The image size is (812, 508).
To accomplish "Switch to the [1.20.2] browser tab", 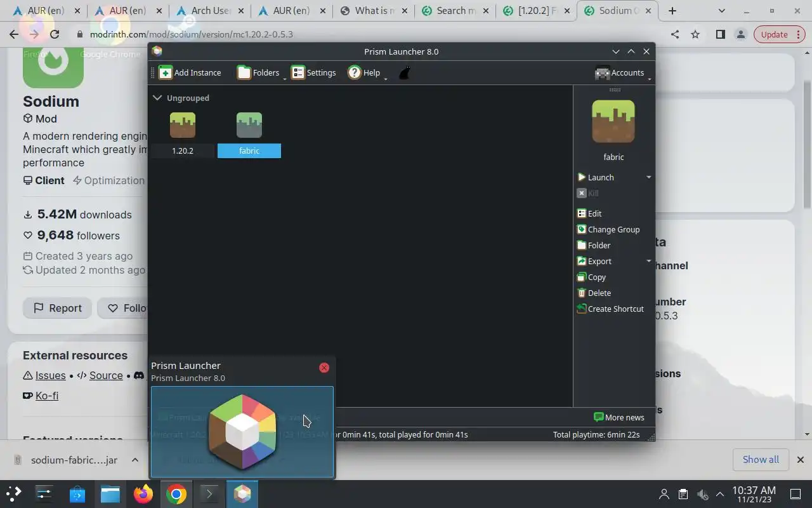I will (x=536, y=11).
